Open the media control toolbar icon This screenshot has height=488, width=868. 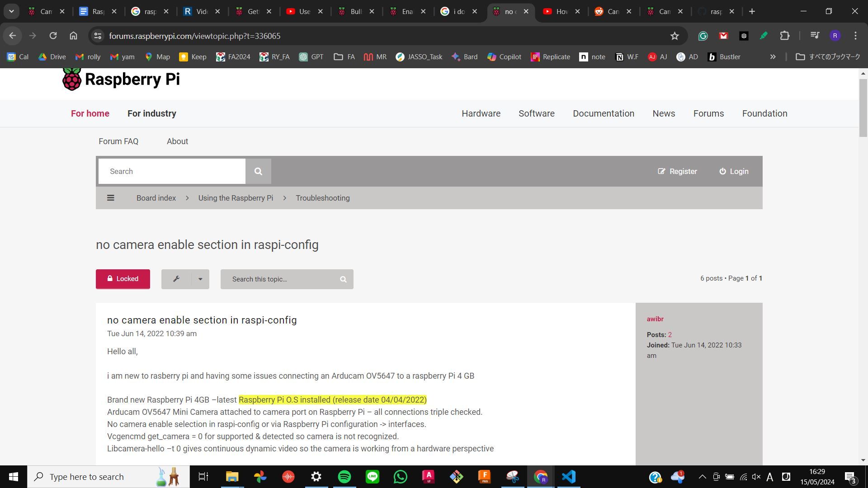815,36
